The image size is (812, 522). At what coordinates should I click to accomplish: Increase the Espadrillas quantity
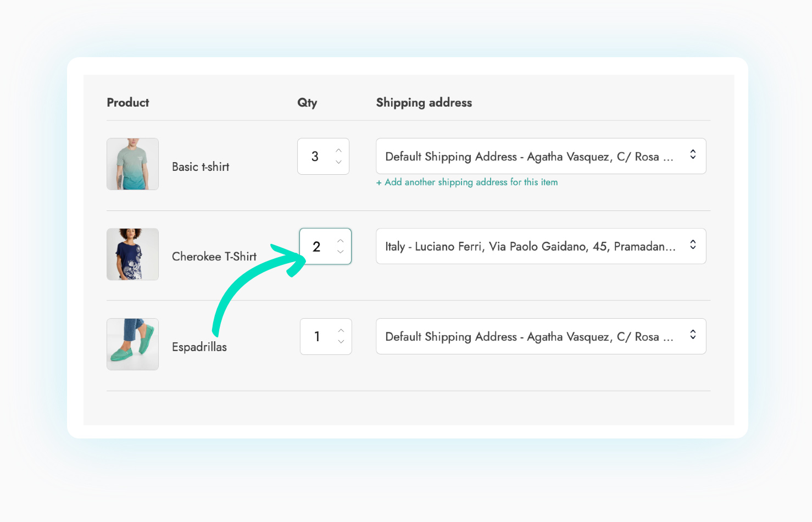click(x=341, y=330)
